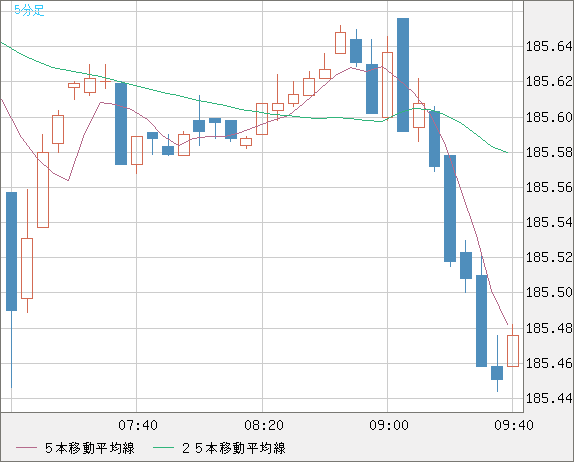Select the 5本移動平均線 legend entry
Screen dimensions: 574x462
(x=75, y=448)
